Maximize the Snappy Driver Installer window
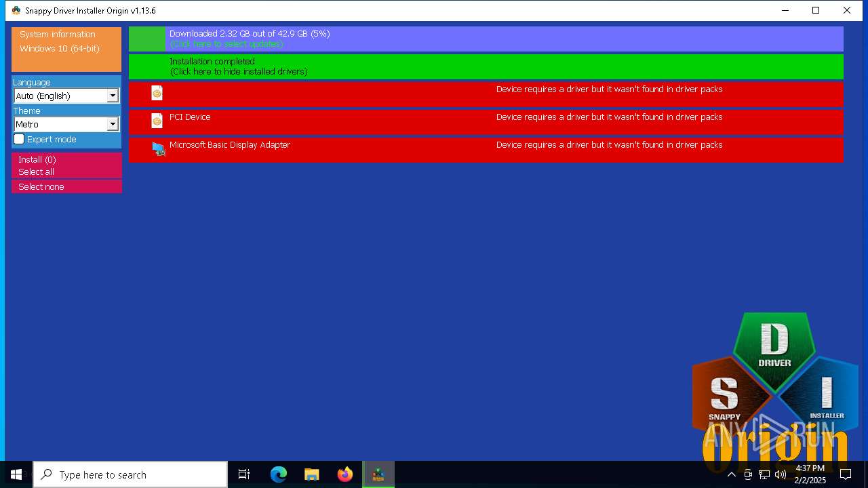 tap(816, 10)
